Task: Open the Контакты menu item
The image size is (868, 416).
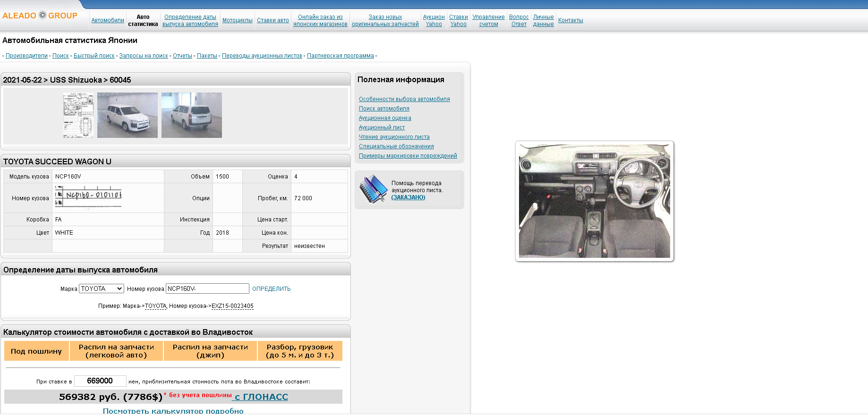Action: coord(570,20)
